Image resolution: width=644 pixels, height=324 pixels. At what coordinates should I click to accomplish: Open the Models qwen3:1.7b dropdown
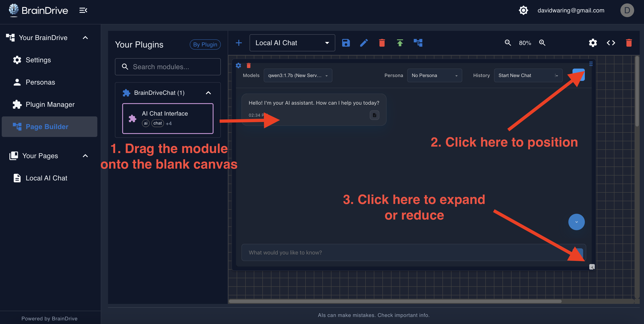coord(298,76)
